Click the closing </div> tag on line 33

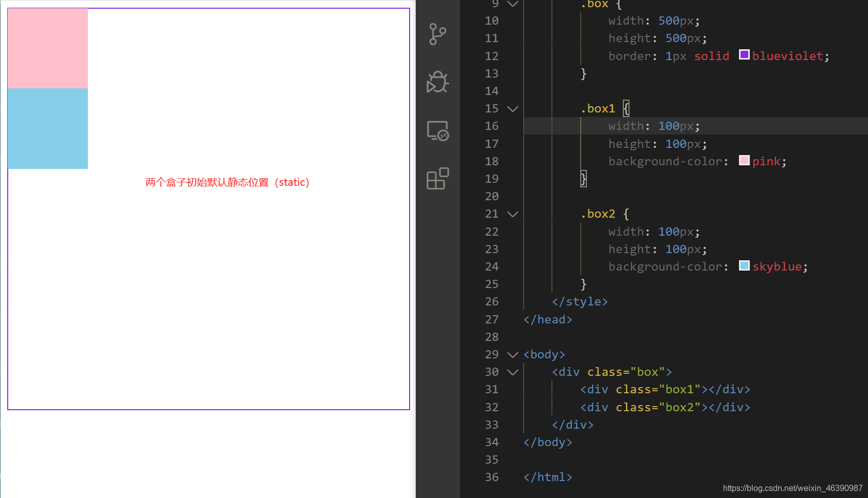(572, 425)
